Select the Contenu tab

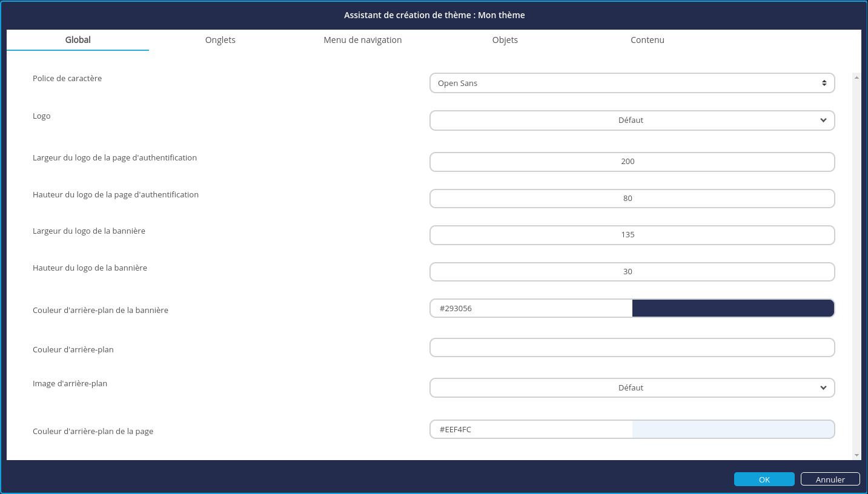click(x=647, y=40)
